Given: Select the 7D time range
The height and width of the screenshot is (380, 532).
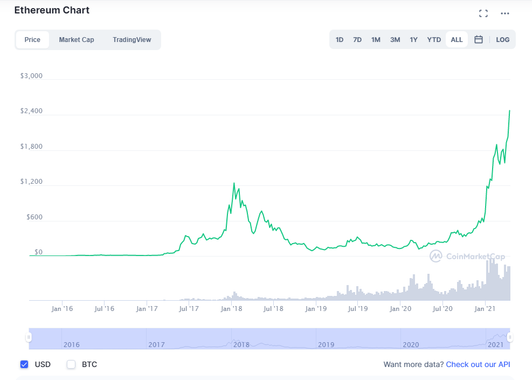Looking at the screenshot, I should 357,40.
